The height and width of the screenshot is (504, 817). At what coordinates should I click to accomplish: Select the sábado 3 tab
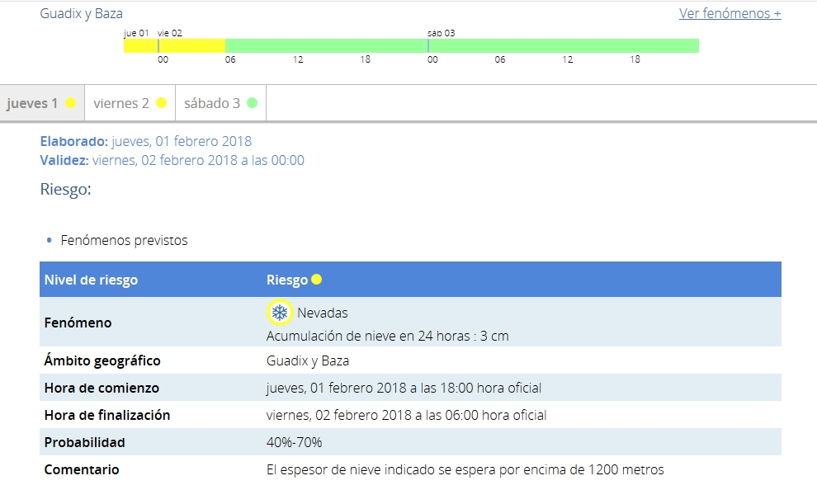point(212,104)
